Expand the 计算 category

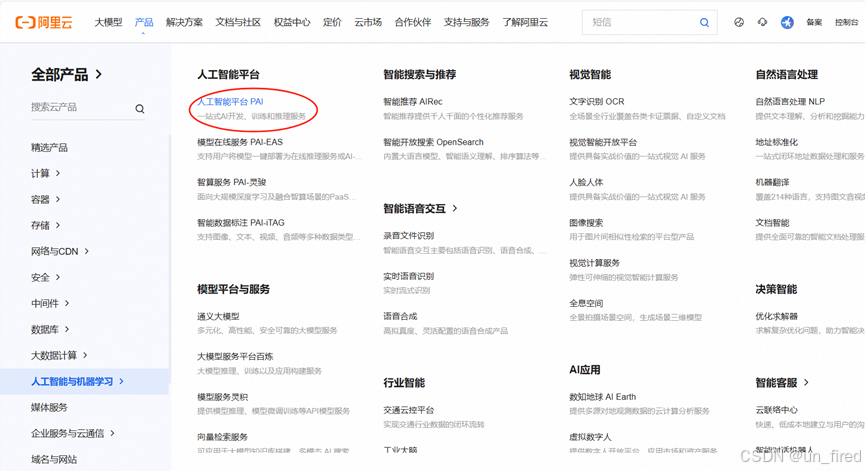(x=46, y=173)
